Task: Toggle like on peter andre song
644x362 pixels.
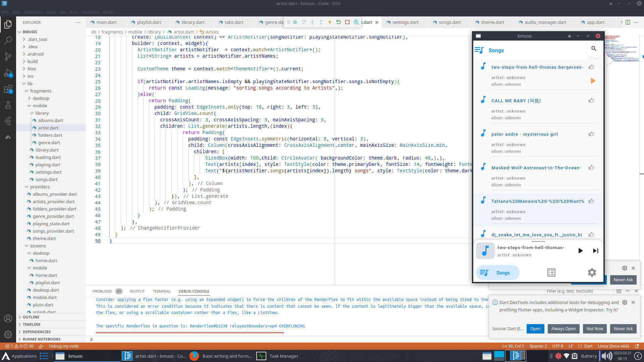Action: point(591,134)
